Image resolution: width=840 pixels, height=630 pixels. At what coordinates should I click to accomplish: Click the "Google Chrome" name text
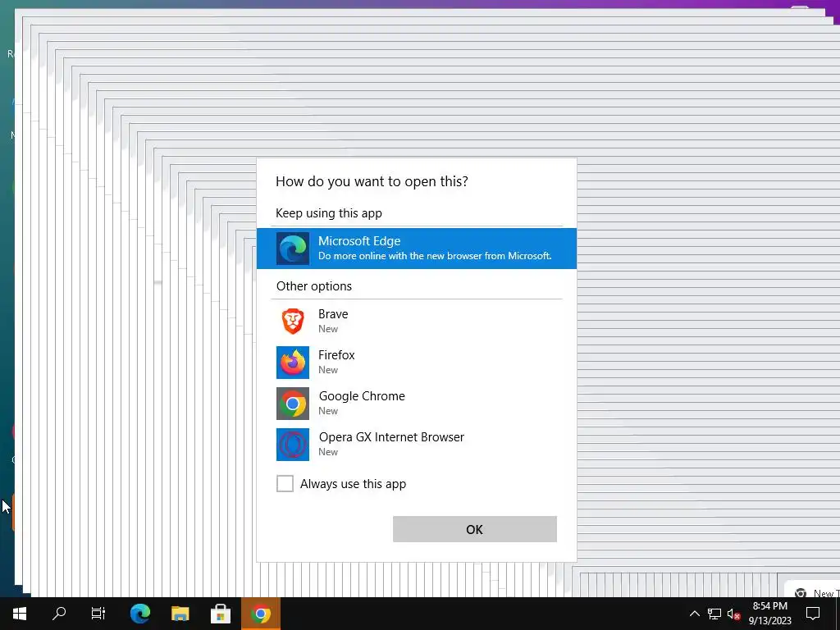coord(362,396)
